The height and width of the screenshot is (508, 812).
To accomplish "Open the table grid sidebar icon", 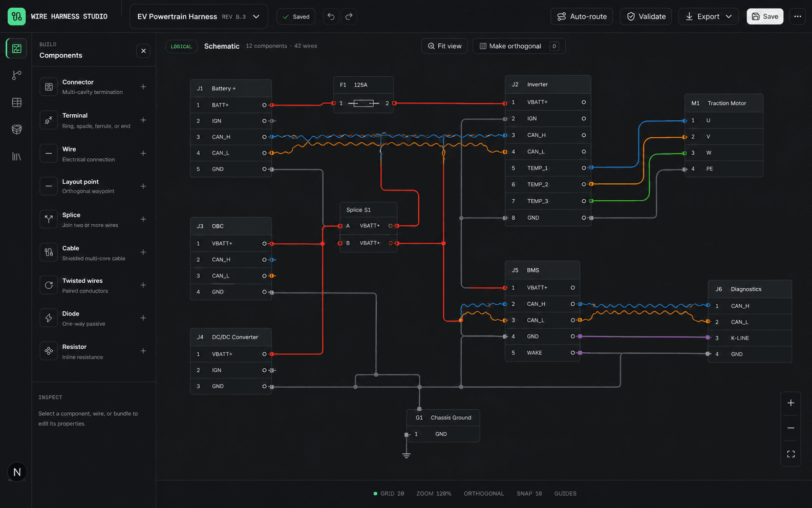I will pyautogui.click(x=16, y=102).
